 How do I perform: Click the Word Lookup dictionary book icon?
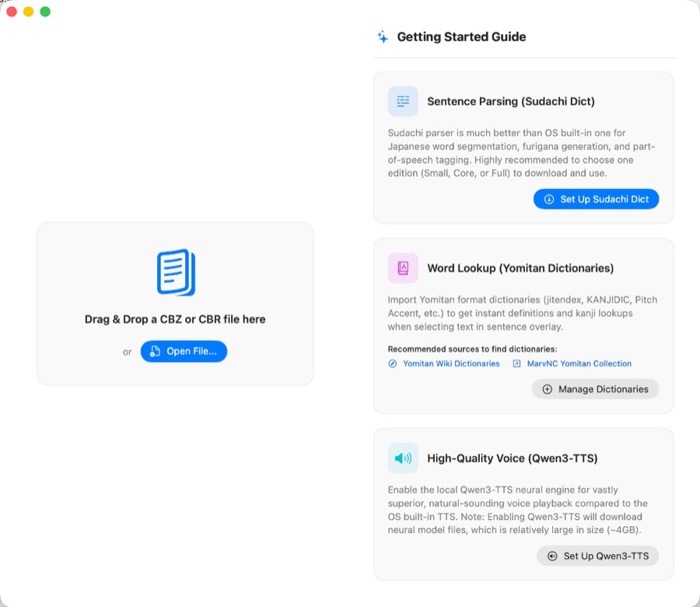click(403, 268)
